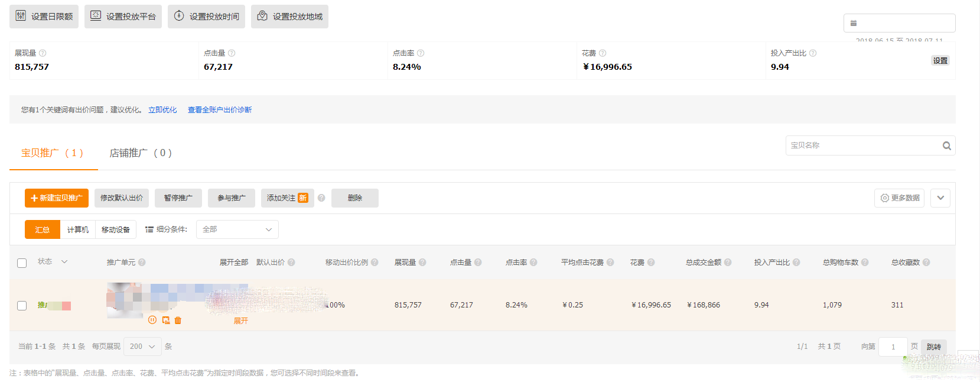Click help icon beside 添加关注 button
The width and height of the screenshot is (980, 382).
click(321, 198)
